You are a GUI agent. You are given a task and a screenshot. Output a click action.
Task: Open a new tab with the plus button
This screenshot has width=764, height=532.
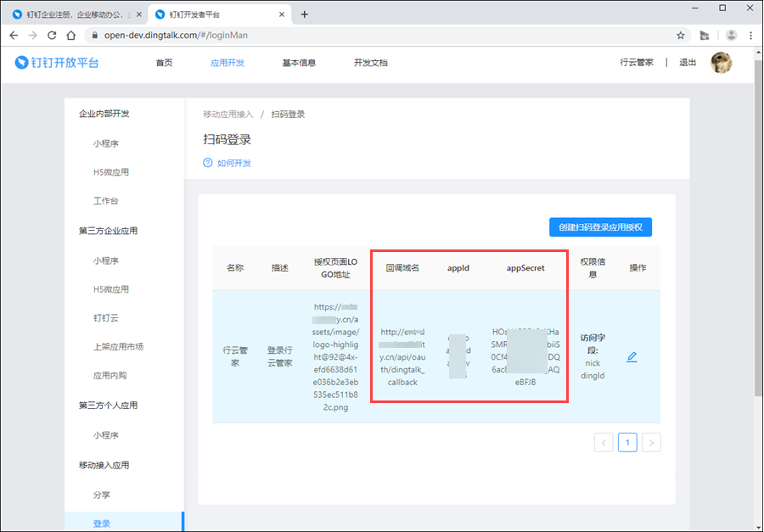305,14
